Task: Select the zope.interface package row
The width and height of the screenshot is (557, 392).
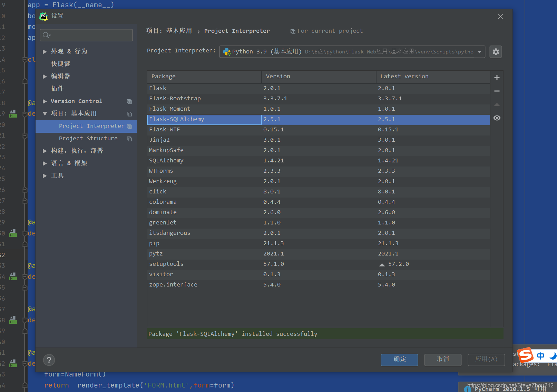Action: pyautogui.click(x=319, y=285)
